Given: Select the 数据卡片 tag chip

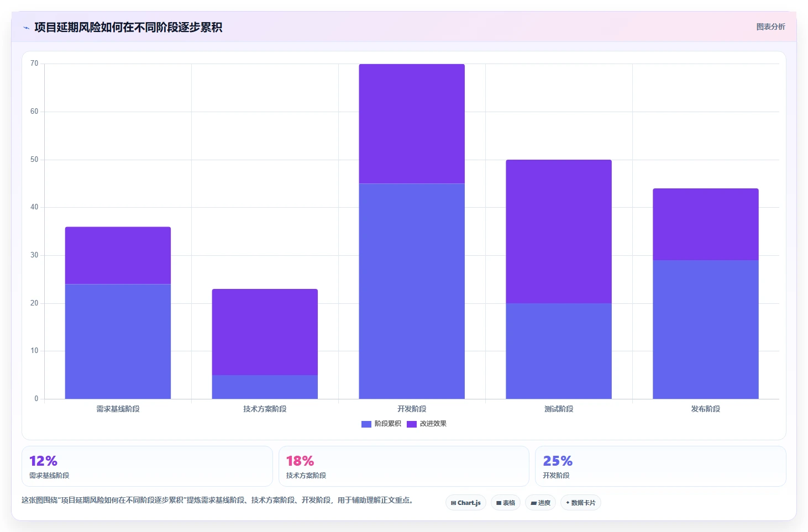Looking at the screenshot, I should click(x=581, y=503).
